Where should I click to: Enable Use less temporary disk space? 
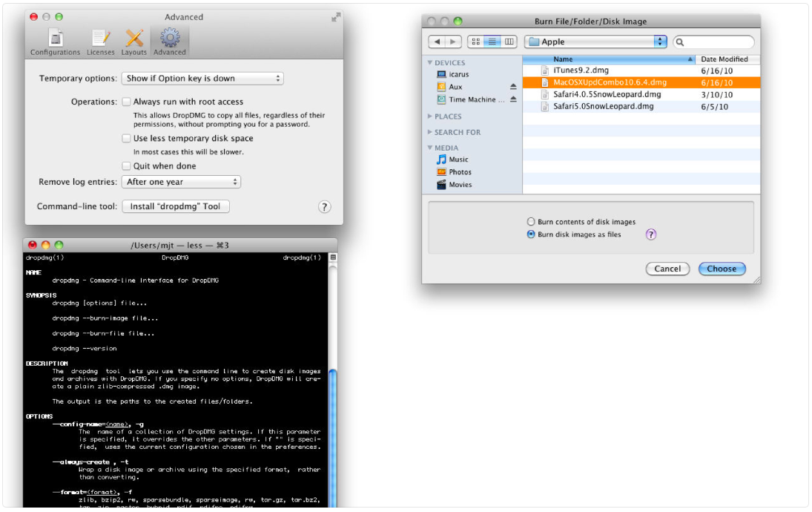tap(126, 138)
